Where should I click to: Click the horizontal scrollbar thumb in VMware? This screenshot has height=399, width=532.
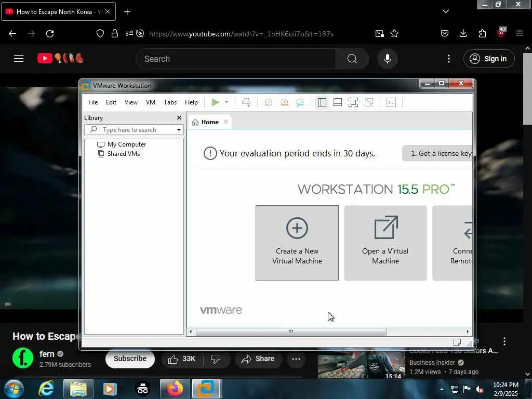point(291,331)
